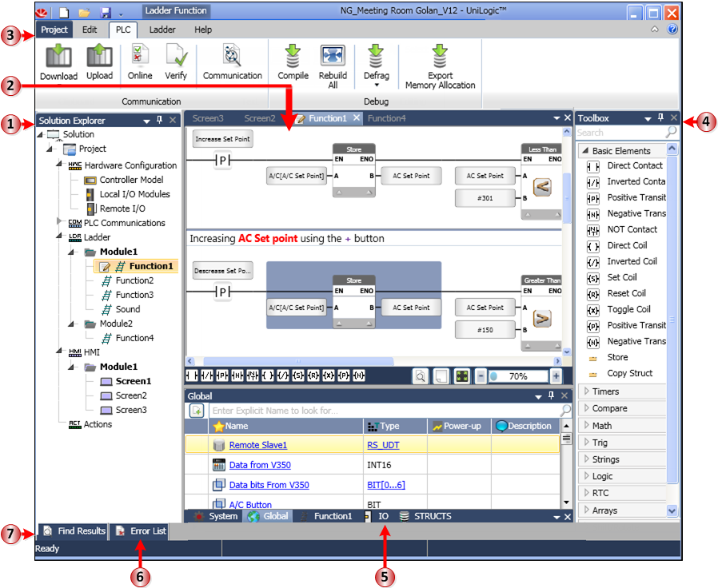Pin the Solution Explorer panel
Viewport: 718px width, 588px height.
click(x=160, y=121)
